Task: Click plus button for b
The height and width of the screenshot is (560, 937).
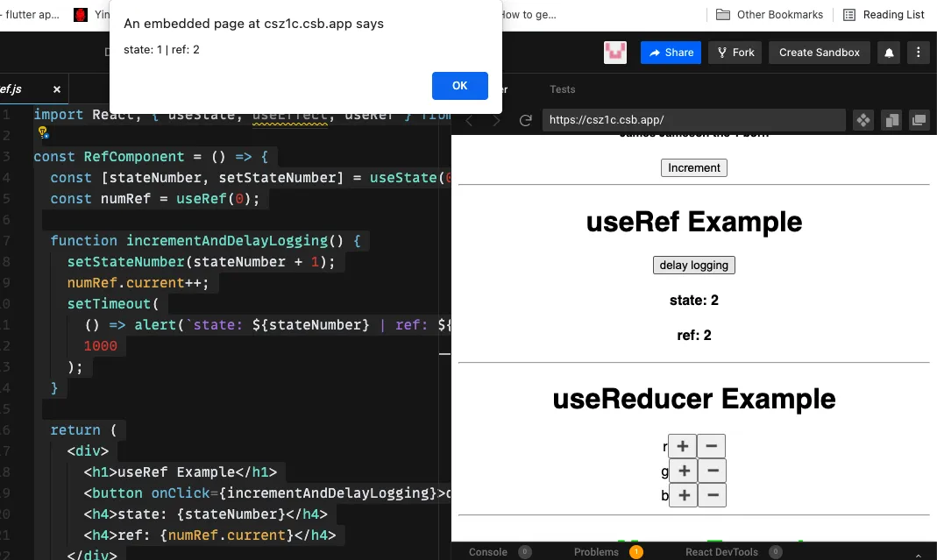Action: (684, 495)
